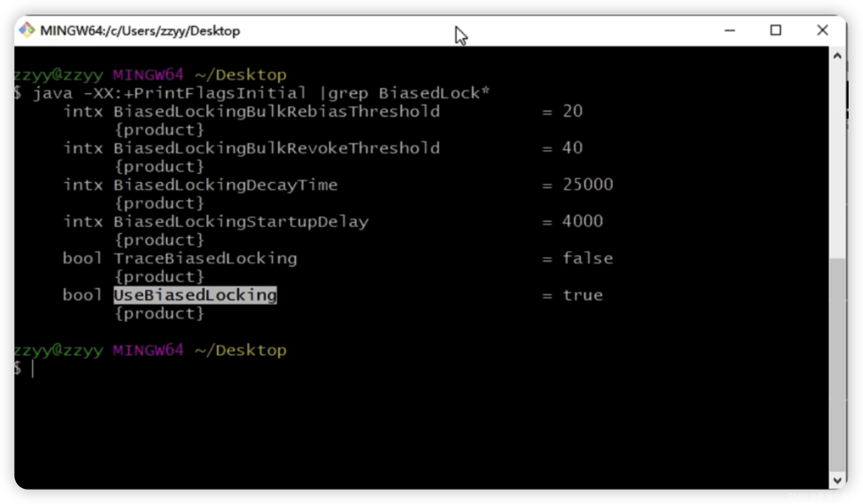
Task: Click BiasedLockingBulkRevokeThreshold flag name
Action: [277, 148]
